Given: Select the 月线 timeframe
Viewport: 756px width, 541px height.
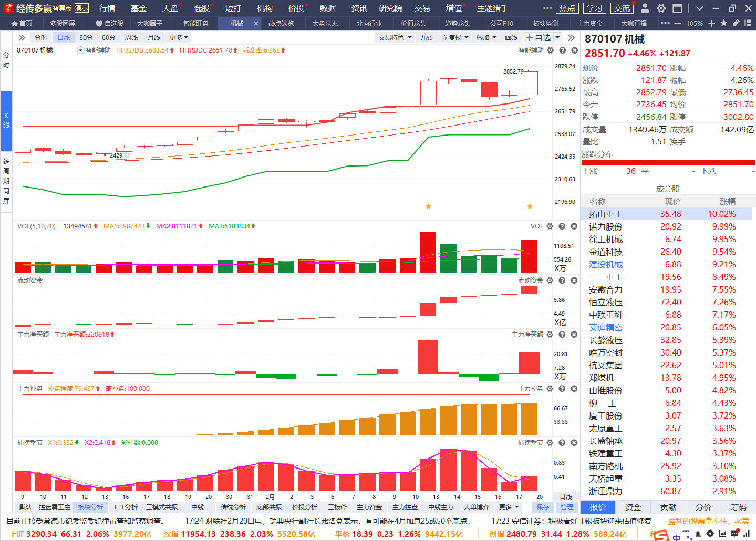Looking at the screenshot, I should 154,38.
